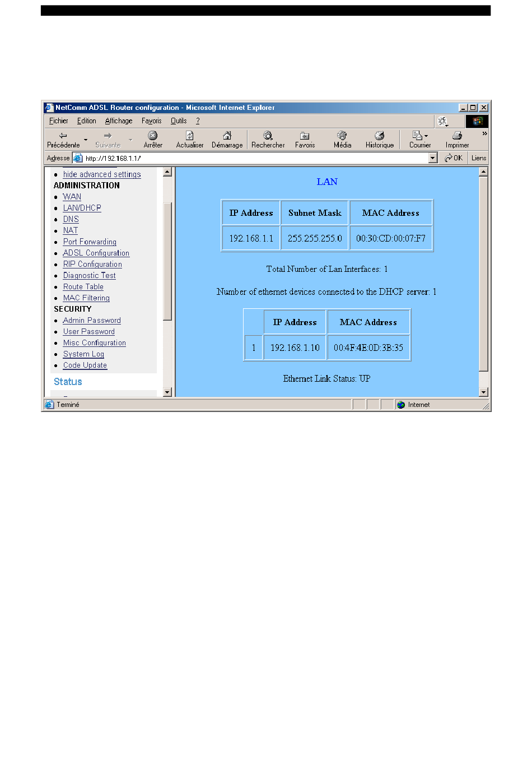Open the RIP Configuration link

pyautogui.click(x=92, y=264)
